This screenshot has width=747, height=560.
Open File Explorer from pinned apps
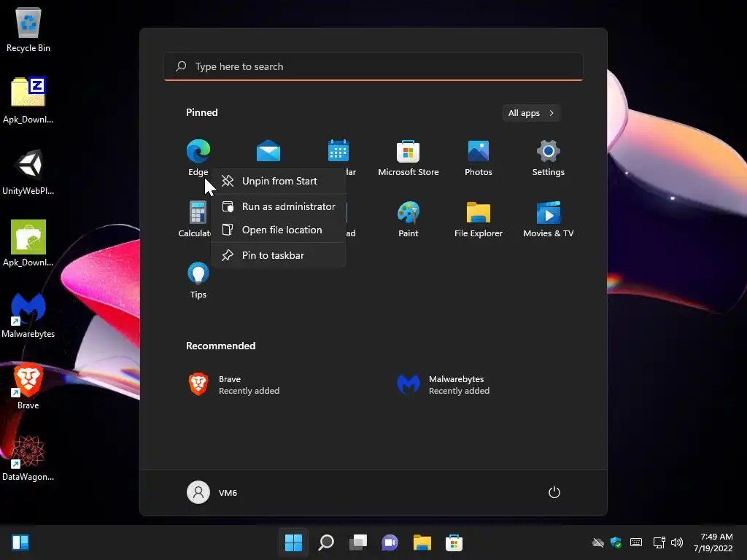[479, 219]
